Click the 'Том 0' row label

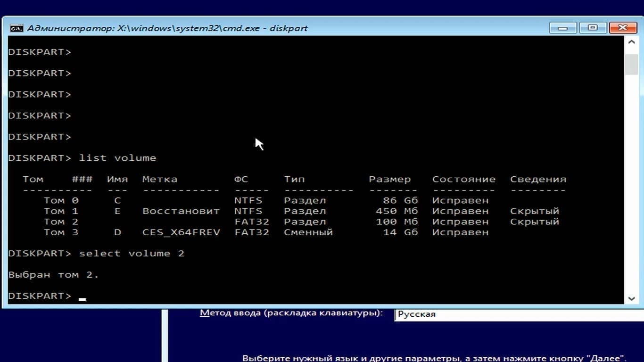point(61,200)
